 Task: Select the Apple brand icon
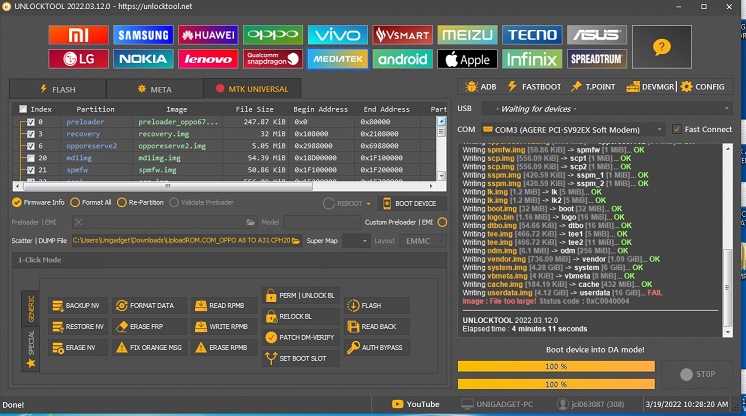(x=467, y=59)
